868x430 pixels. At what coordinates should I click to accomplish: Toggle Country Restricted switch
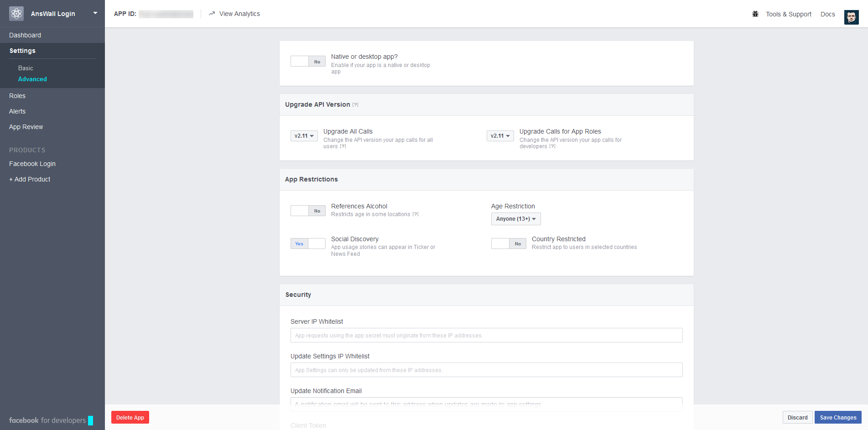tap(509, 243)
